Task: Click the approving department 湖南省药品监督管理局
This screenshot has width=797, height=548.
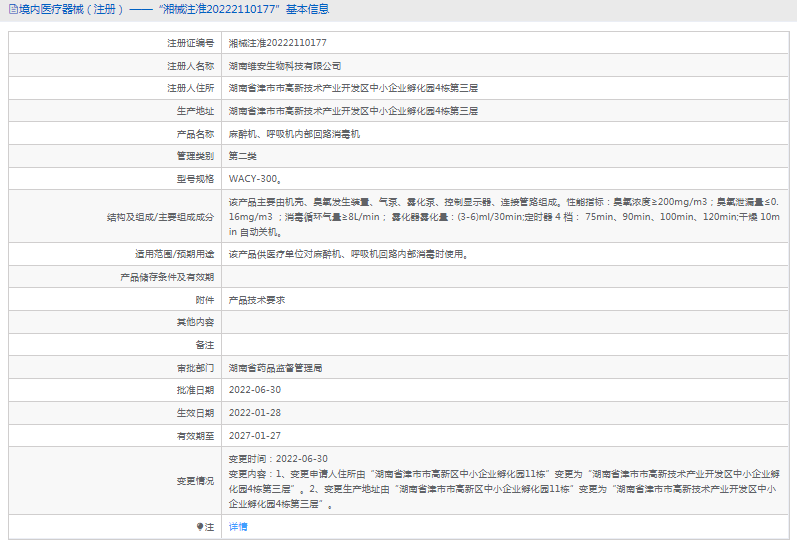Action: [x=275, y=368]
